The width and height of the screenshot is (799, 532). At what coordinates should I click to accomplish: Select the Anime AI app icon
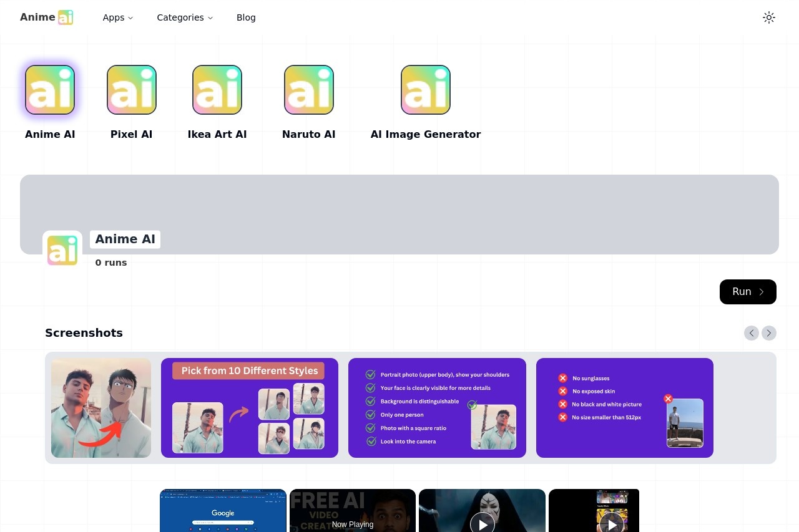(x=50, y=90)
